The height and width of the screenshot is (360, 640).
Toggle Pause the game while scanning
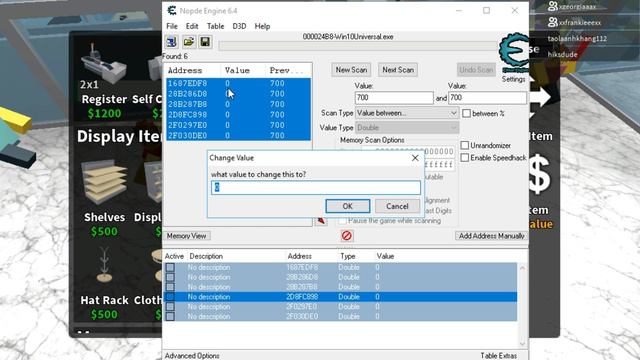coord(342,221)
